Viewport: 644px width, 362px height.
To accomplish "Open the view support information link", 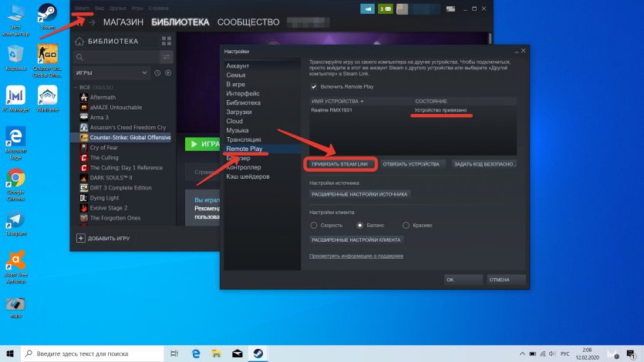I will pyautogui.click(x=356, y=256).
